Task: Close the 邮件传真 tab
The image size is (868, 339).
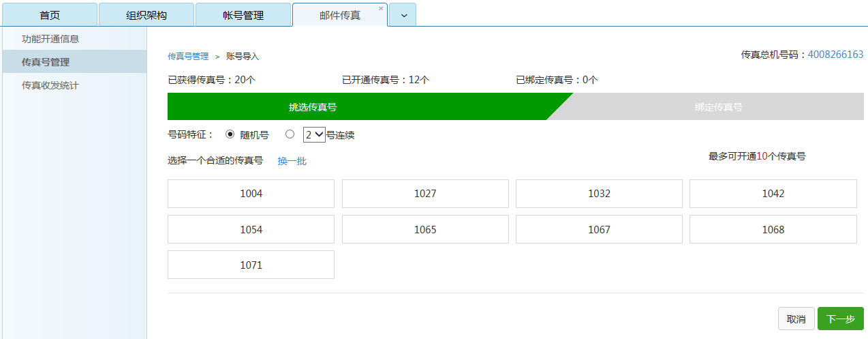Action: click(381, 8)
